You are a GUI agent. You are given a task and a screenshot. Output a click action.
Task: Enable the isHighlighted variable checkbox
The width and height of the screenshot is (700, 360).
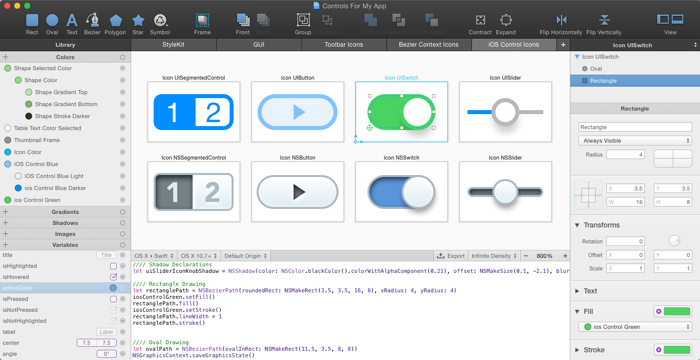pyautogui.click(x=113, y=266)
